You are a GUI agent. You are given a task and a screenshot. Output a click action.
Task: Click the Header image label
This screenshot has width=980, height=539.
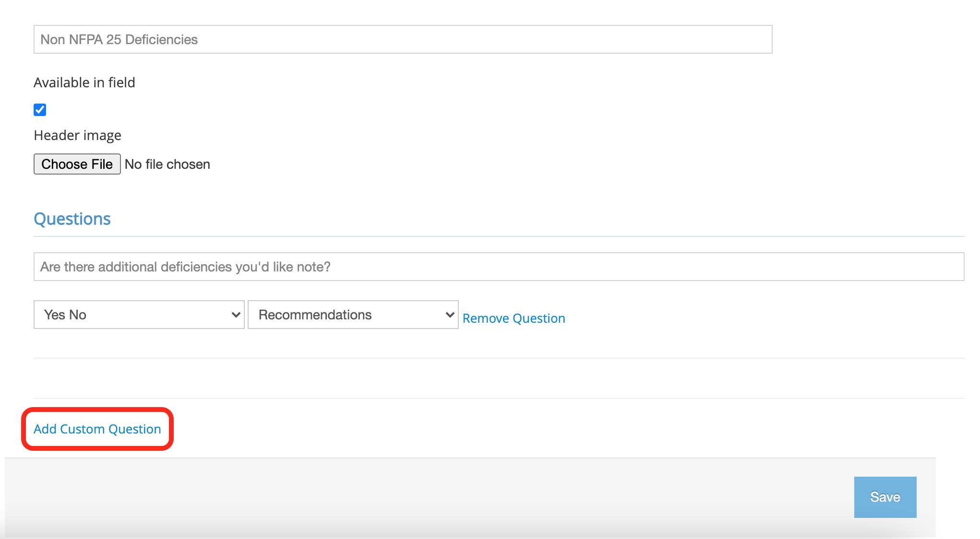tap(77, 136)
